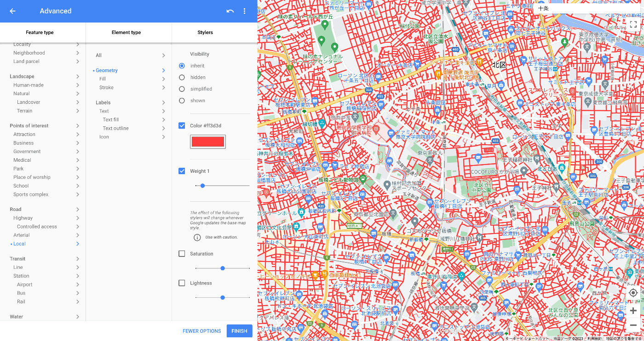The height and width of the screenshot is (341, 644).
Task: Undo the last style change
Action: (230, 11)
